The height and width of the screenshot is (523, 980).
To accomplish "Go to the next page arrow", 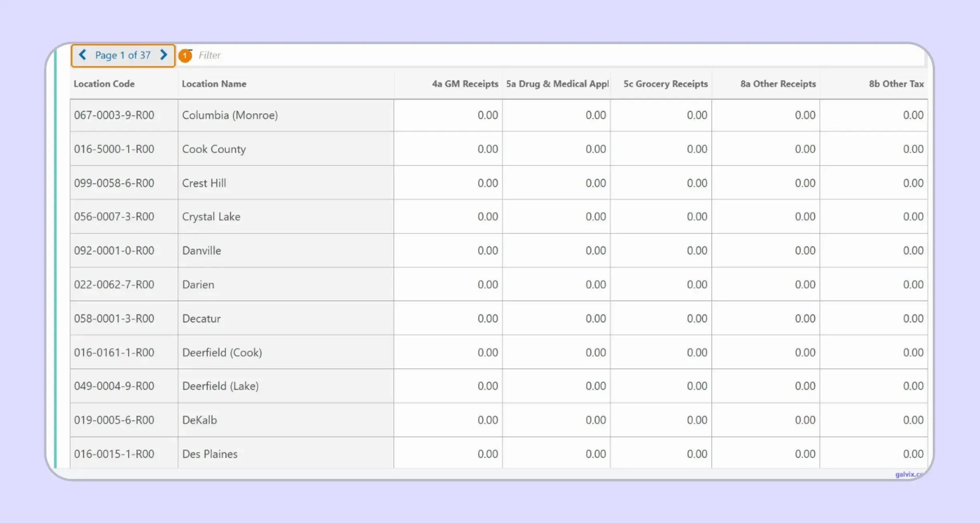I will 163,55.
